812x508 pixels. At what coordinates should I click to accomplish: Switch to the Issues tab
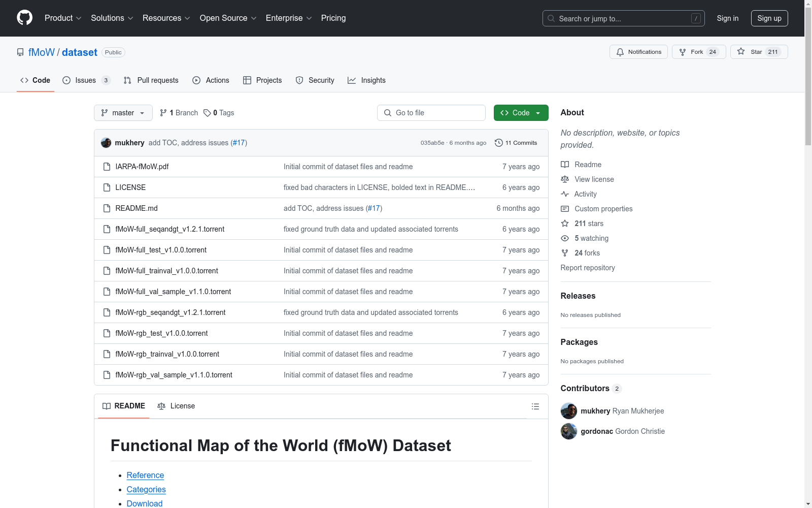[x=86, y=80]
